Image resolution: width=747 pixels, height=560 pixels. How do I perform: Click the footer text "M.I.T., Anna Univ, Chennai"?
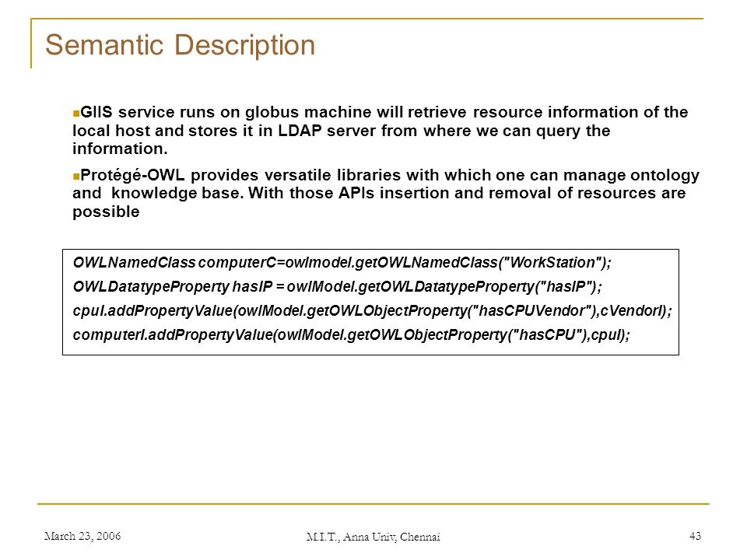[x=373, y=537]
